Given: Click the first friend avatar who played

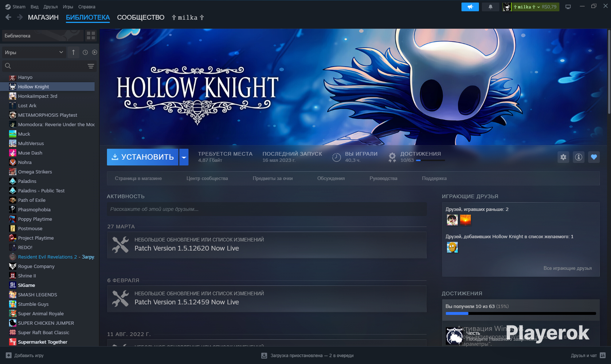Looking at the screenshot, I should [452, 220].
